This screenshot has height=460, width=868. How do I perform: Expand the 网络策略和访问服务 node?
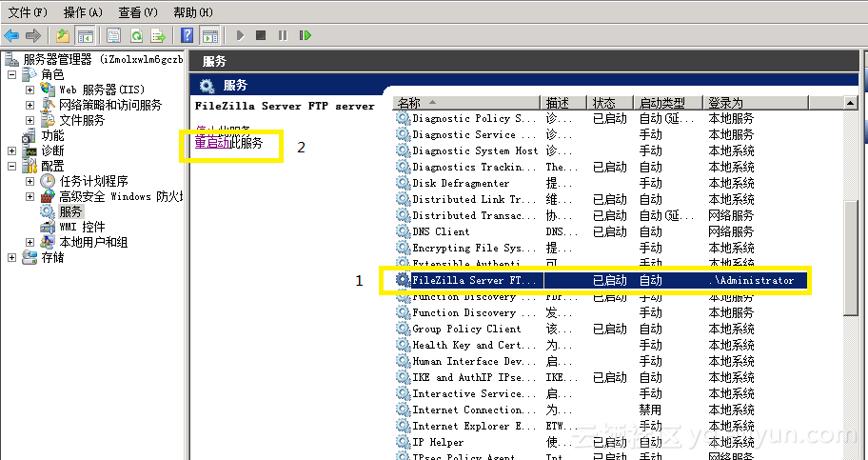(x=30, y=105)
